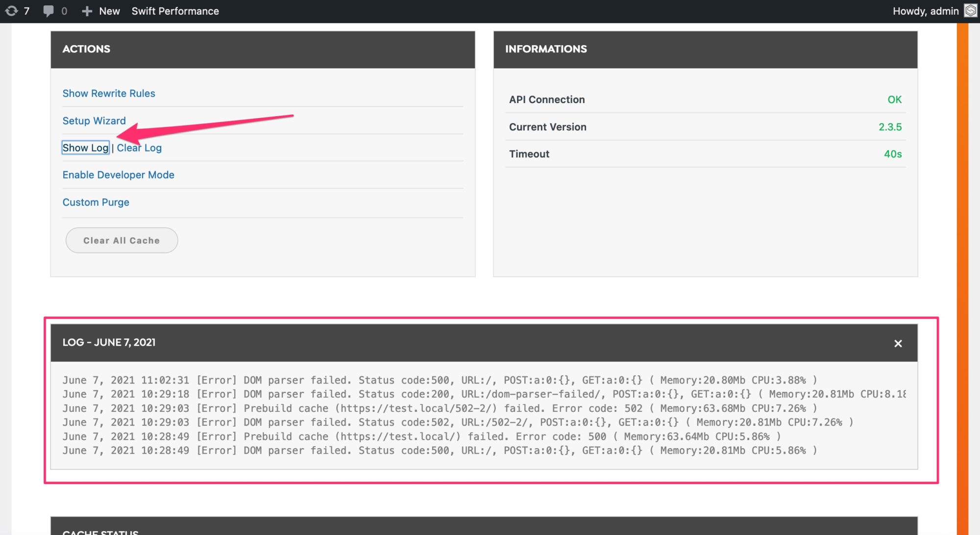This screenshot has height=535, width=980.
Task: Clear the plugin log
Action: (x=139, y=148)
